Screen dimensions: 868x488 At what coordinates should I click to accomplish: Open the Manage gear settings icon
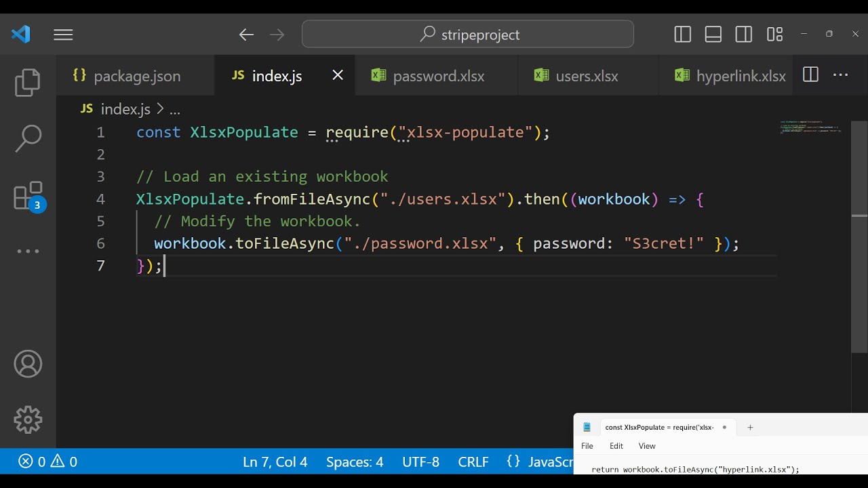pos(28,420)
